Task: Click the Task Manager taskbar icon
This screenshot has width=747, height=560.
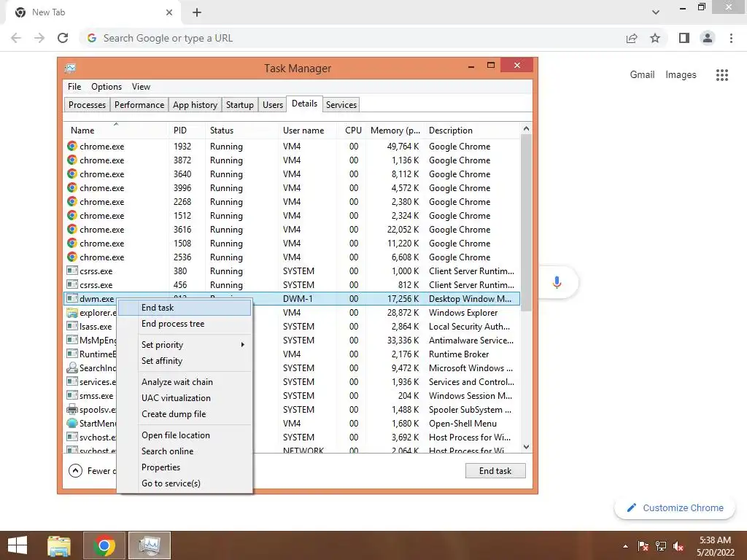Action: [150, 545]
